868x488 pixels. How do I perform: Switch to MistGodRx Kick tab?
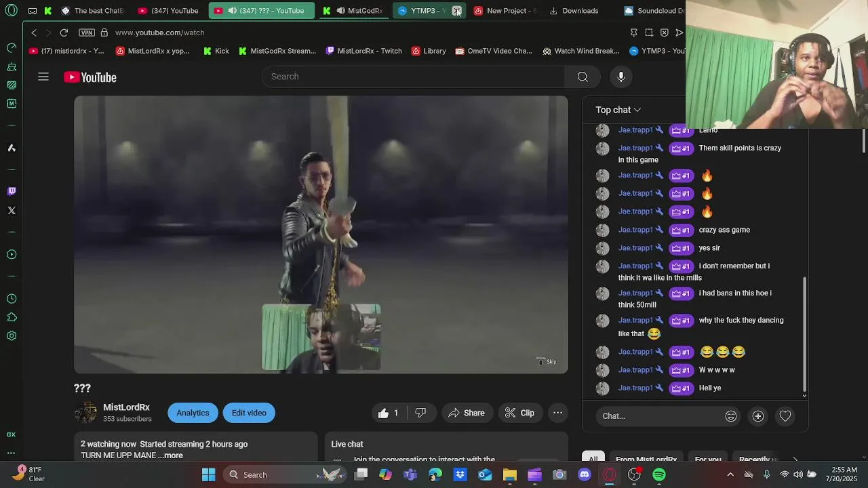[x=354, y=11]
